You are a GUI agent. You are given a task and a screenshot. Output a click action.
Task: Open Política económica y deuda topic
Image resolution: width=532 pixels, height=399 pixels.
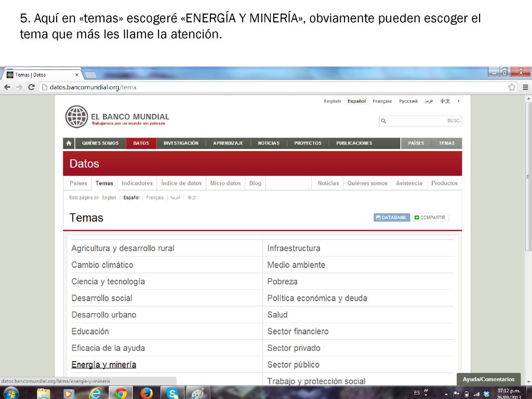click(317, 298)
